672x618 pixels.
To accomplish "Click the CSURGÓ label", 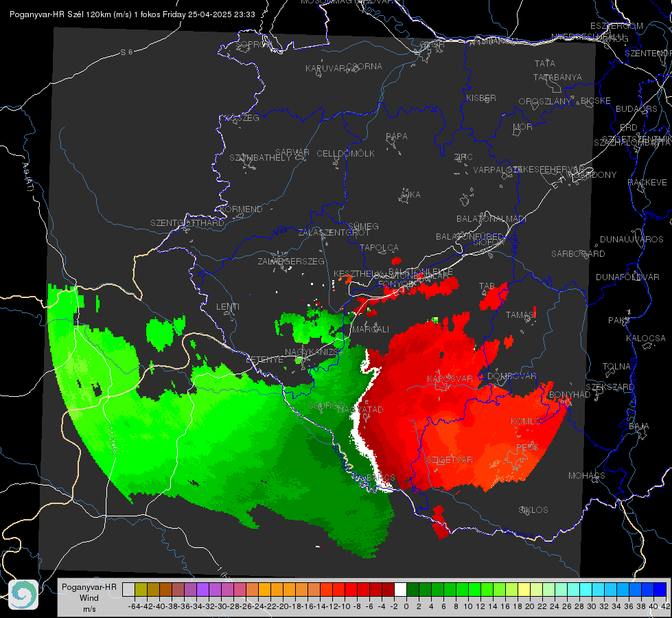I will pyautogui.click(x=327, y=406).
